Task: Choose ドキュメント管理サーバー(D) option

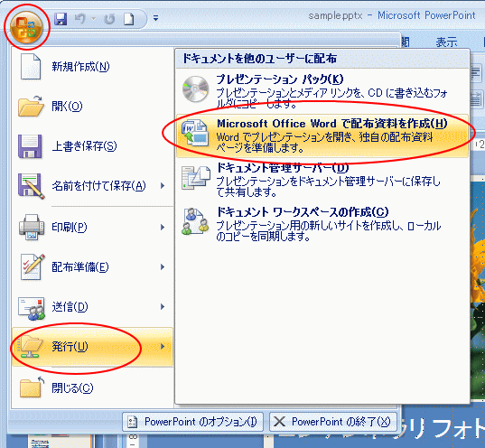Action: (x=322, y=180)
